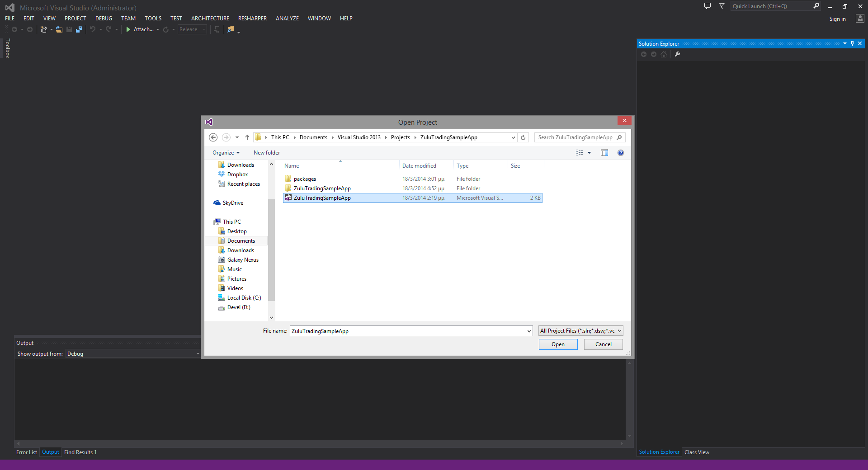Open the dialog Help icon
The image size is (868, 470).
[x=621, y=153]
